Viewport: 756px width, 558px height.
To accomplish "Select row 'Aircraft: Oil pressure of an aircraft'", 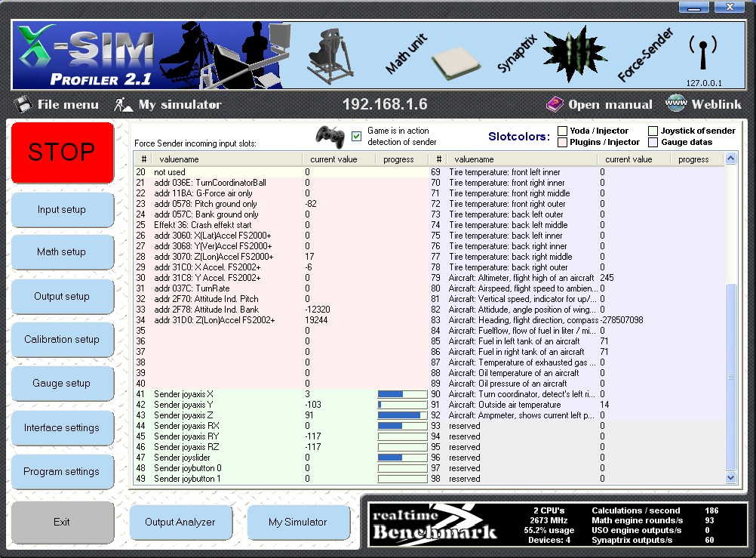I will 576,384.
